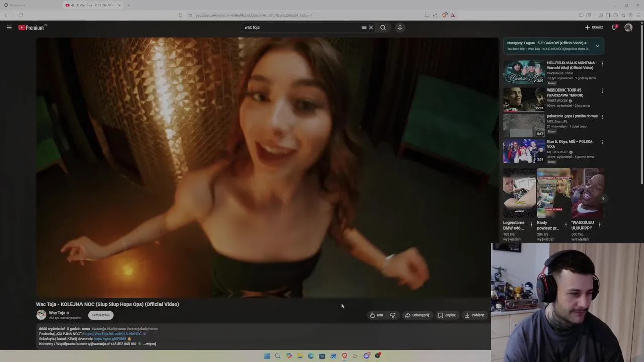644x362 pixels.
Task: Expand the Następny mix playlist chevron
Action: click(x=597, y=46)
